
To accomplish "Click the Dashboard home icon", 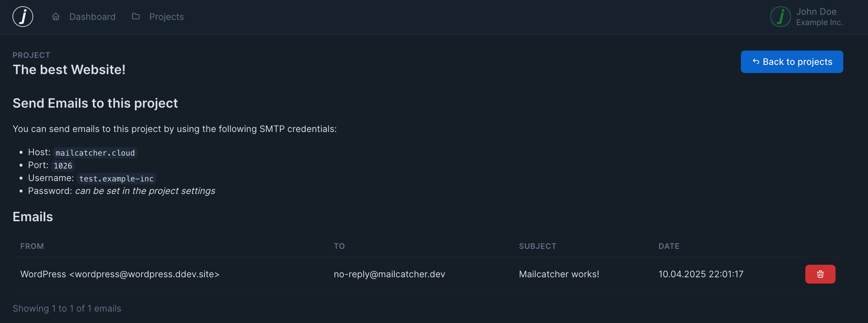I will point(56,17).
